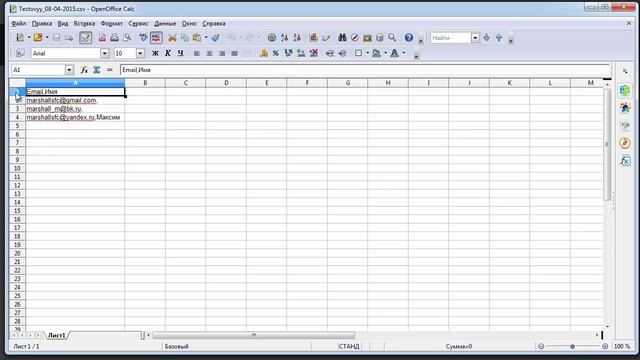Click Delete Decimal Place icon
This screenshot has width=640, height=360.
[x=314, y=53]
